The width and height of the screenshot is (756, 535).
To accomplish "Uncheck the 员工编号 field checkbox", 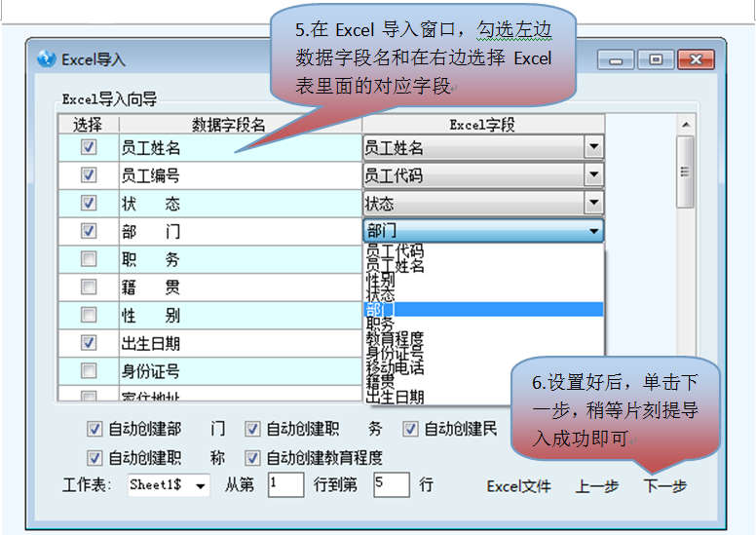I will click(x=89, y=174).
